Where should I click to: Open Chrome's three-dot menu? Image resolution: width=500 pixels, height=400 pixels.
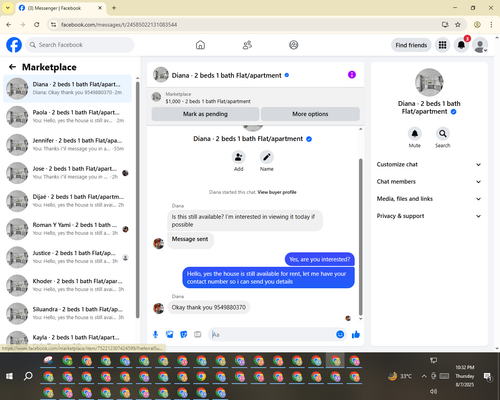point(491,24)
